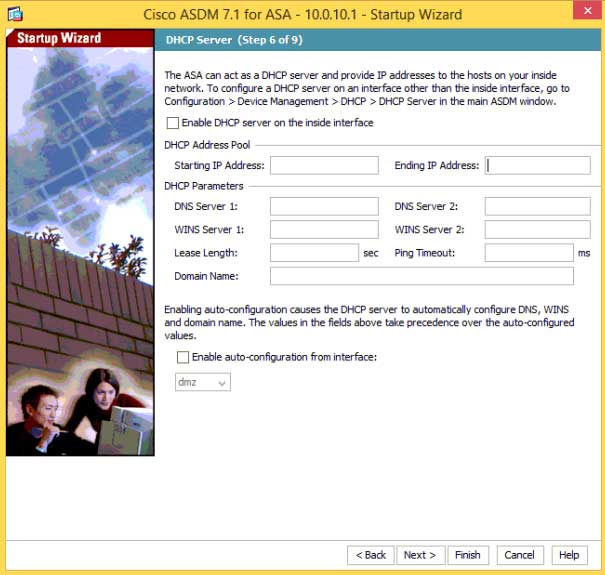Click the DHCP Parameters section label

click(204, 186)
